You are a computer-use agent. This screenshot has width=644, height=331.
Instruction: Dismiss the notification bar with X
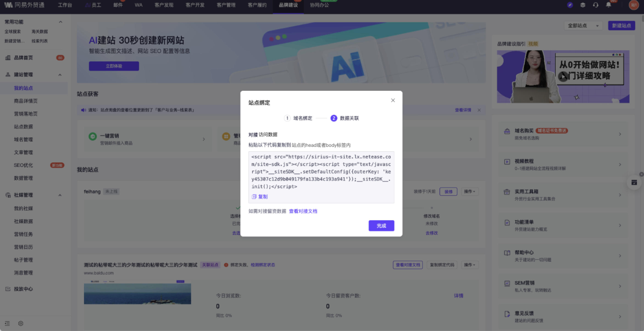479,110
